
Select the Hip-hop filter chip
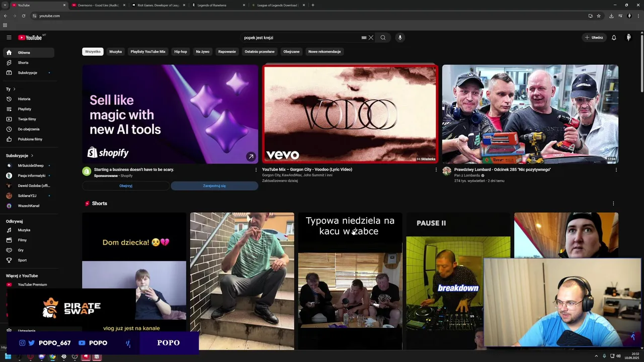pos(181,52)
